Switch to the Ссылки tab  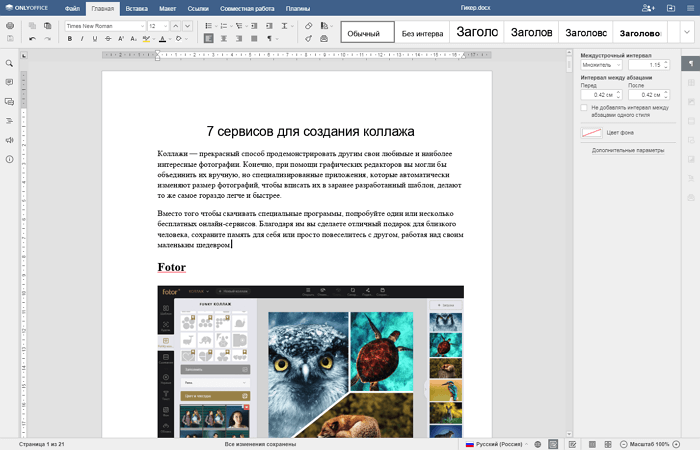[x=198, y=8]
